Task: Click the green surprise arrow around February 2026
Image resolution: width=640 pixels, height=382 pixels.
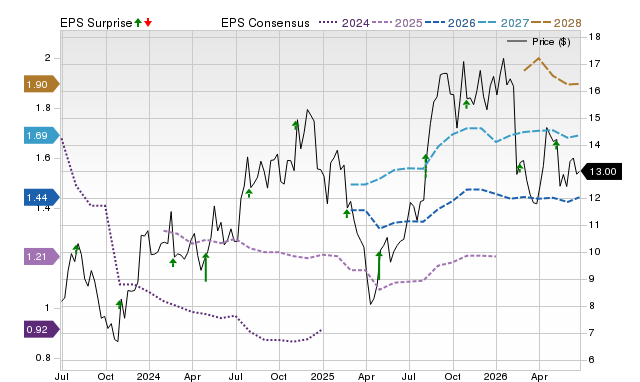Action: [x=520, y=167]
